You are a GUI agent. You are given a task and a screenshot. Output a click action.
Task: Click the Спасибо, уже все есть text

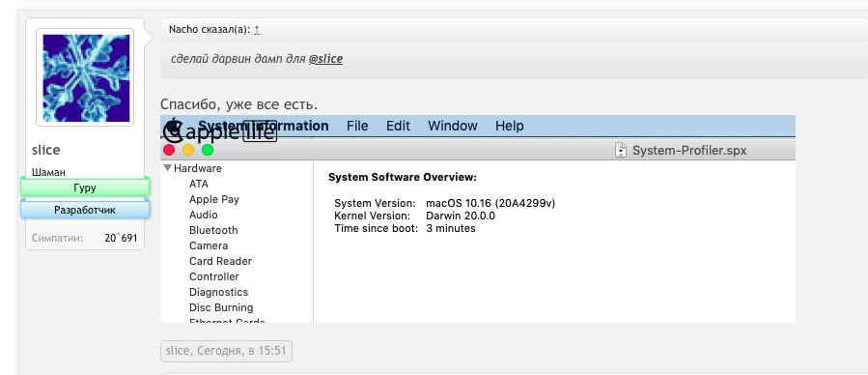click(x=239, y=104)
